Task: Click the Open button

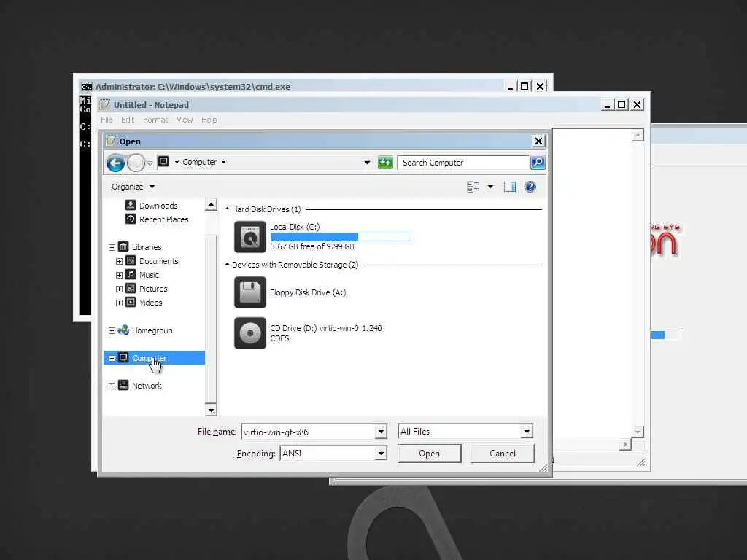Action: (x=429, y=454)
